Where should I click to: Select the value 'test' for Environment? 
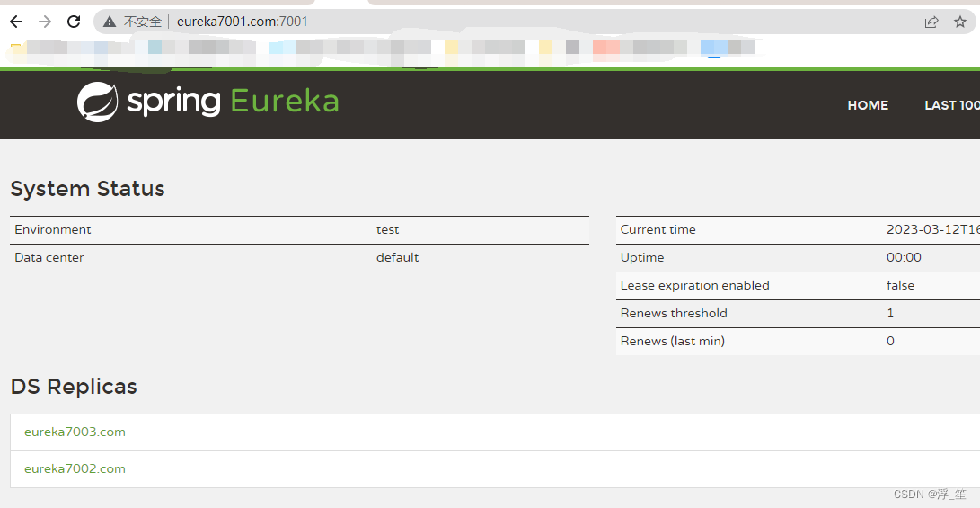coord(387,229)
